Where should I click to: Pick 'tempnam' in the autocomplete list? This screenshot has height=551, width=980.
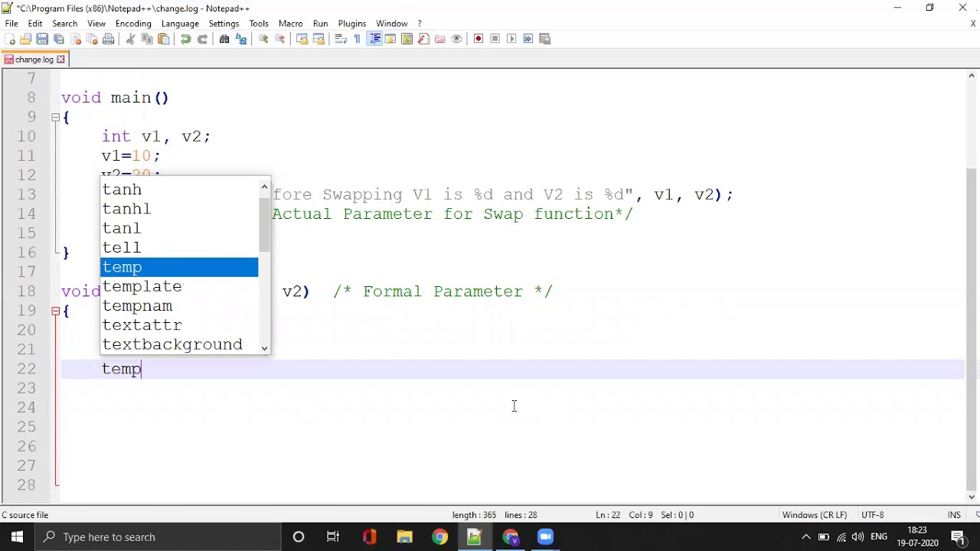pyautogui.click(x=180, y=306)
